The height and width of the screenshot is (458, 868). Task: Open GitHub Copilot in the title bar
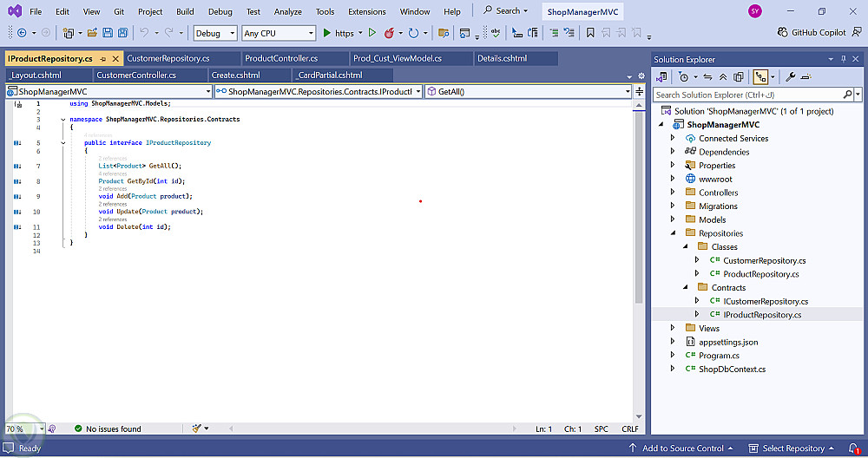pos(812,32)
